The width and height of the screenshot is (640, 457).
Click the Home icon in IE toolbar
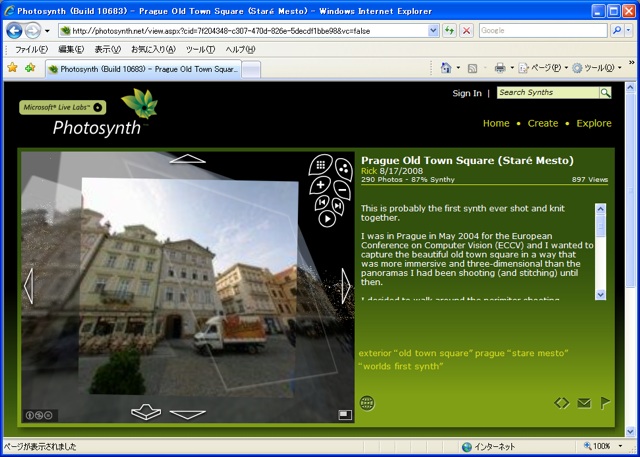446,68
